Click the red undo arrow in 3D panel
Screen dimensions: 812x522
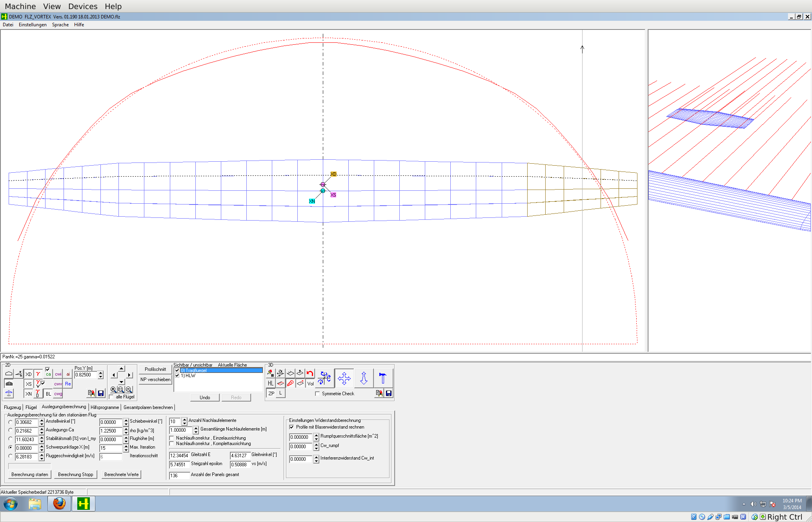point(310,373)
